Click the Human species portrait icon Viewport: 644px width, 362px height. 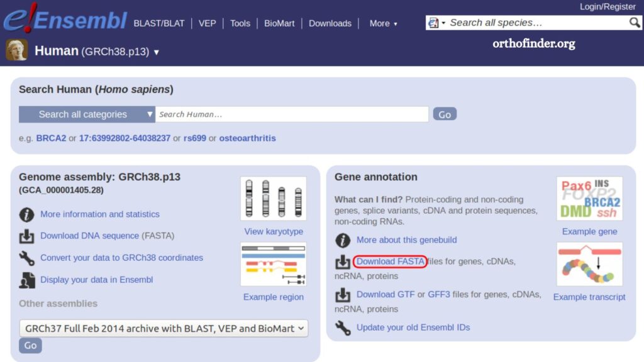pos(17,50)
